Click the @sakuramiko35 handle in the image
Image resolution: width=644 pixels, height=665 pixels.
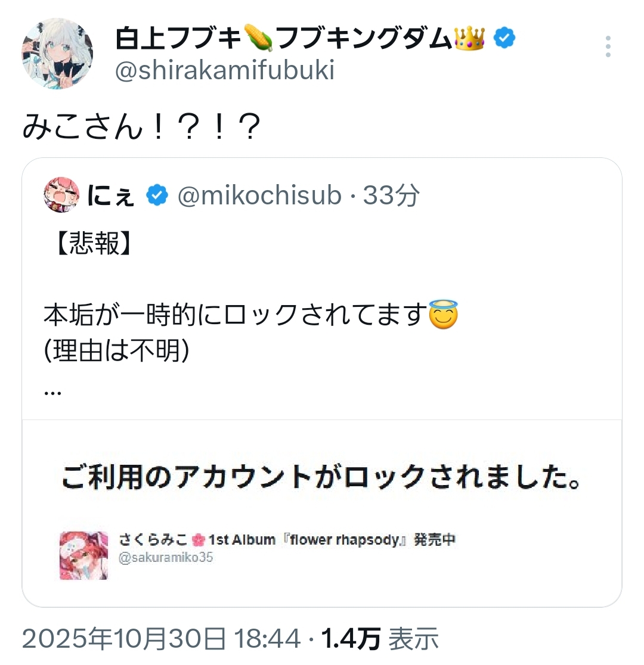[166, 558]
